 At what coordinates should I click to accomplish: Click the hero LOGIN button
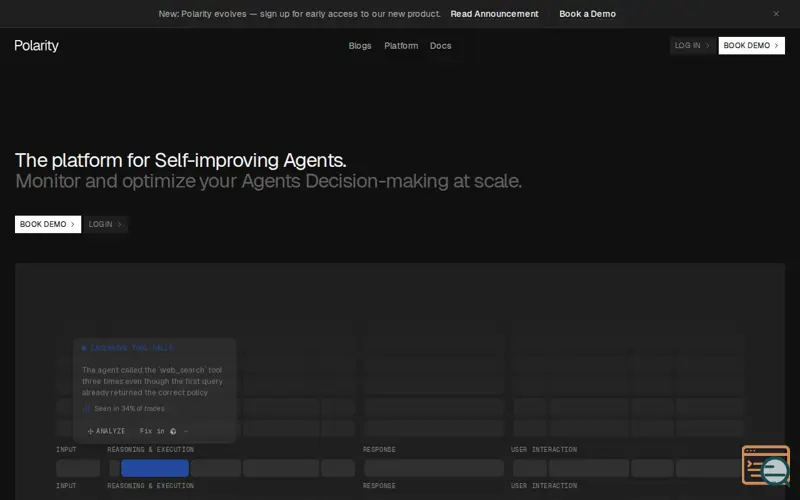[105, 224]
